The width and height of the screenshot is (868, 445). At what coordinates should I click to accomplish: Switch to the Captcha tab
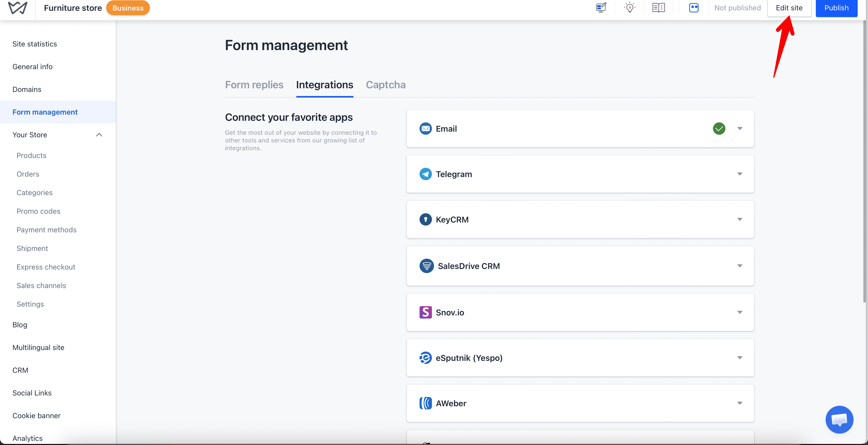coord(385,85)
